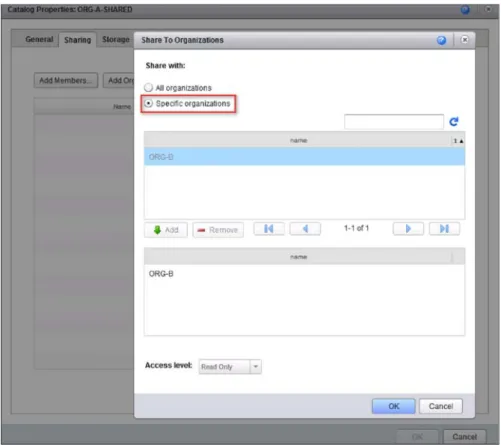Close the Share To Organizations dialog
501x445 pixels.
(x=464, y=40)
